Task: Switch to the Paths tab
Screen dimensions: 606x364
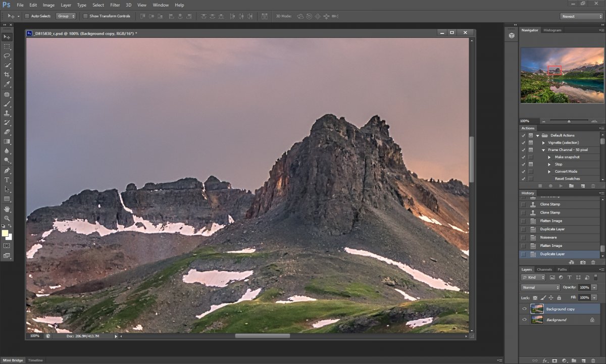Action: tap(562, 270)
